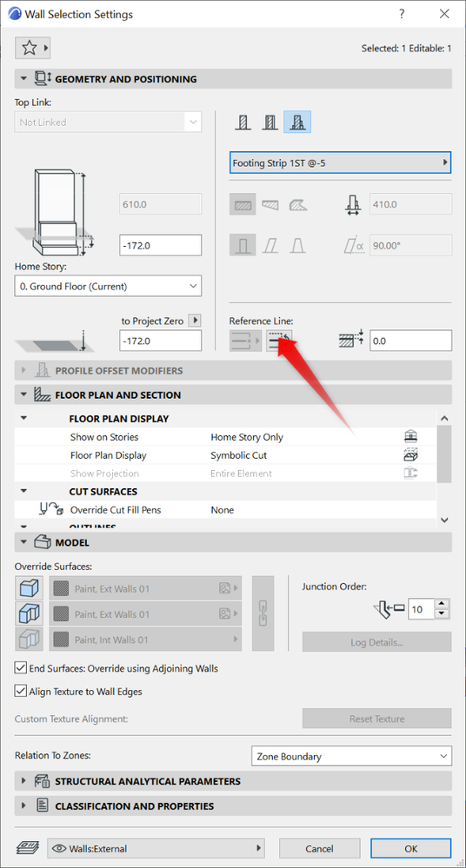Increase Junction Order with up arrow
The height and width of the screenshot is (868, 466).
[442, 604]
